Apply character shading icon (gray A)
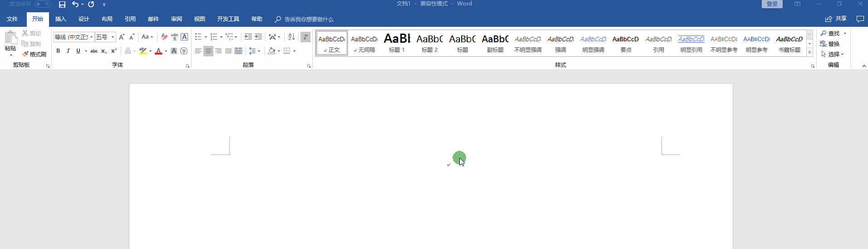The image size is (868, 249). click(174, 51)
